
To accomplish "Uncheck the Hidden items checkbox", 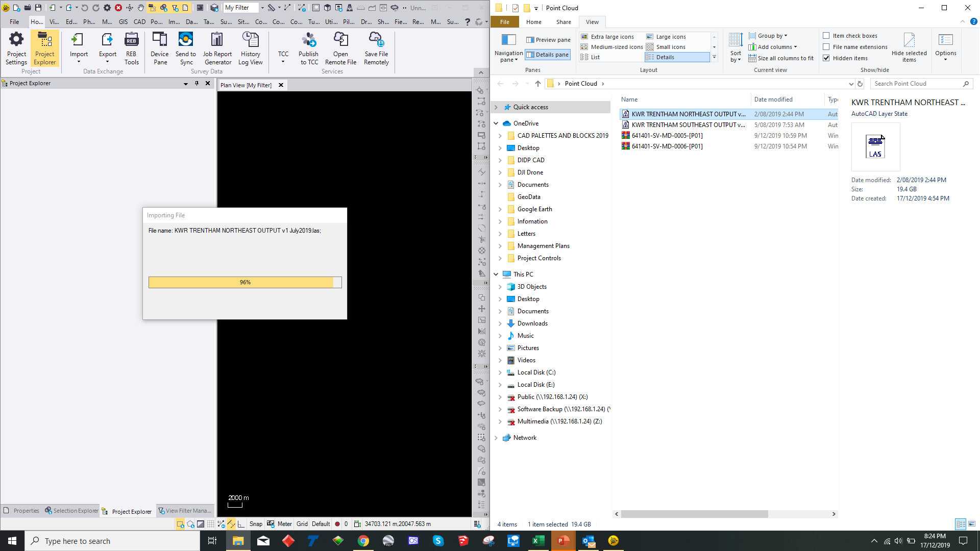I will pos(826,58).
